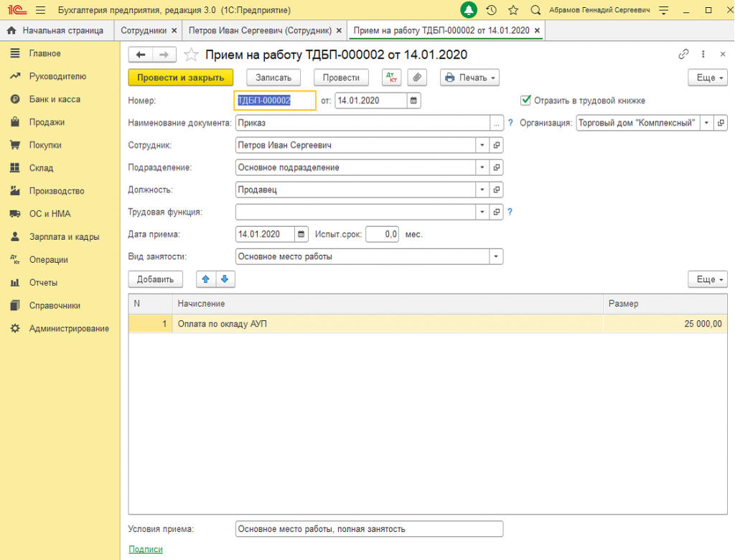Focus the Испыт.срок input field
Screen dimensions: 735x560
click(x=382, y=234)
